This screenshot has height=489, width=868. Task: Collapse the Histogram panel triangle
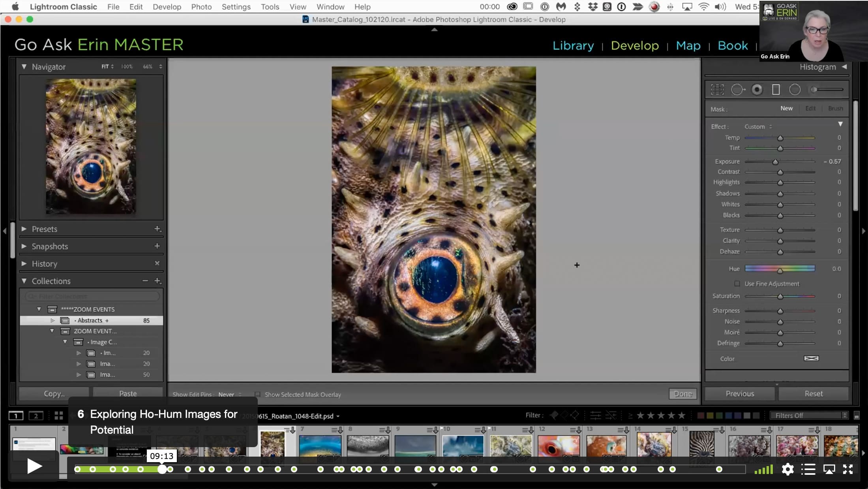tap(844, 67)
